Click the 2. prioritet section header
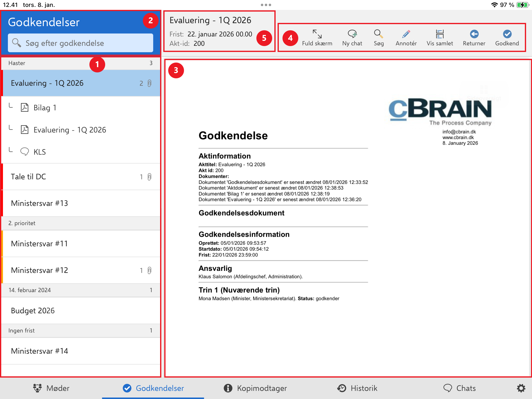 [x=81, y=223]
